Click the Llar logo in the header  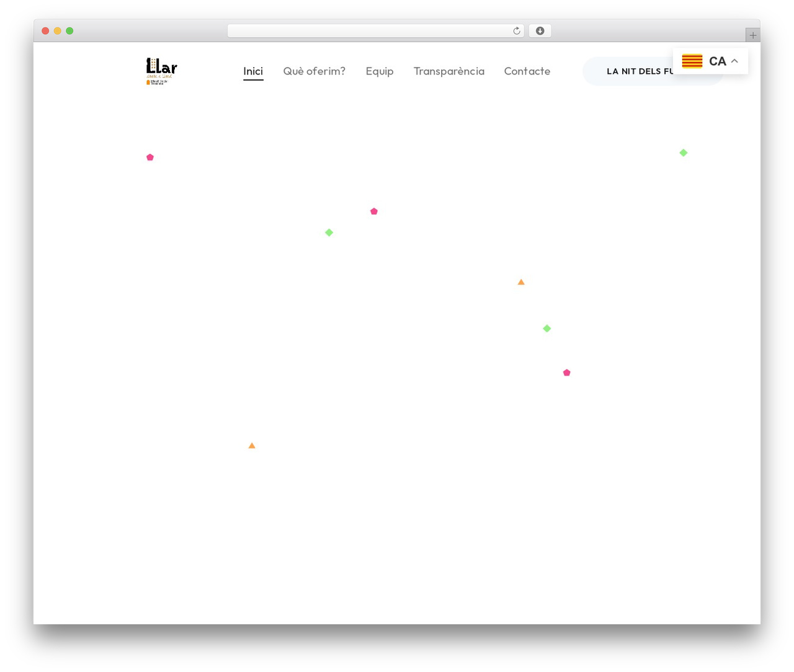162,71
